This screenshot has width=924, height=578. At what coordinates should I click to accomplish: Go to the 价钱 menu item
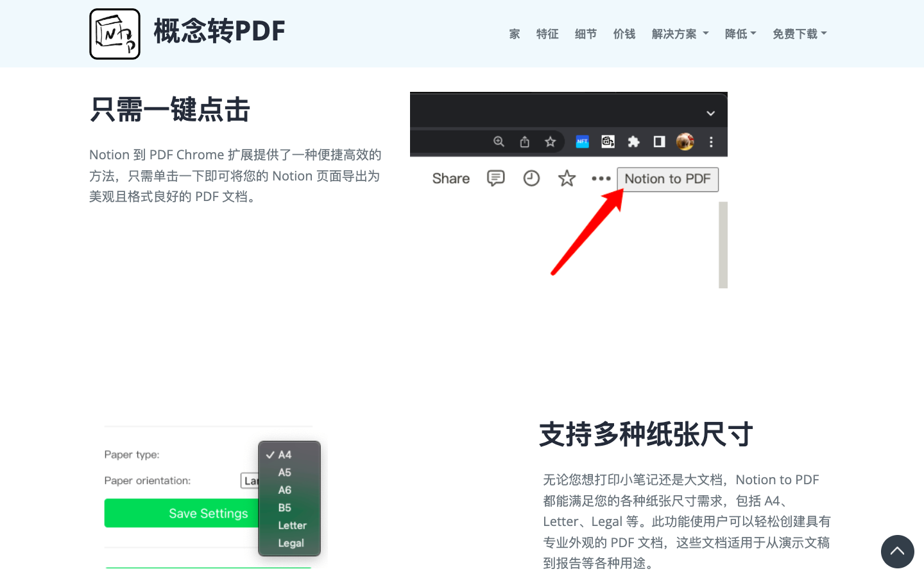[624, 34]
